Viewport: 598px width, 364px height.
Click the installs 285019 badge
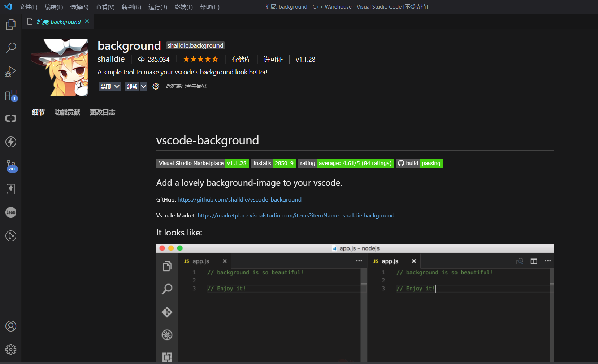tap(273, 163)
